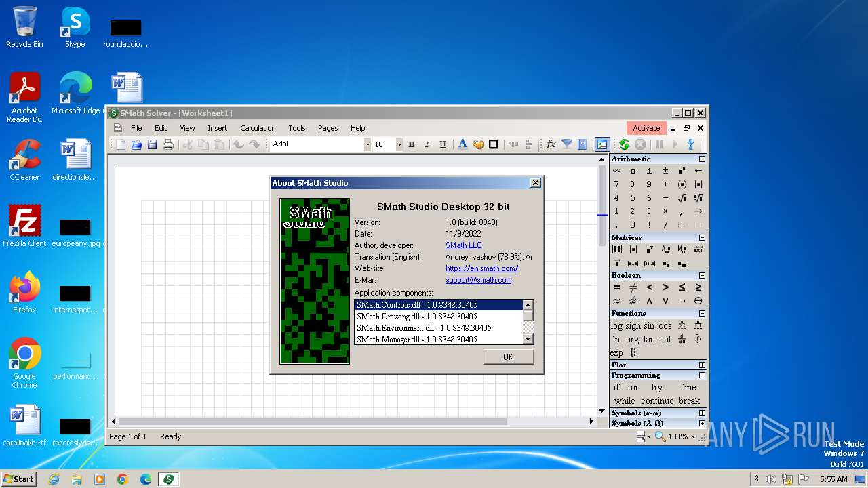Insert the not-equal Boolean operator
Screen dimensions: 868x488
tap(633, 287)
